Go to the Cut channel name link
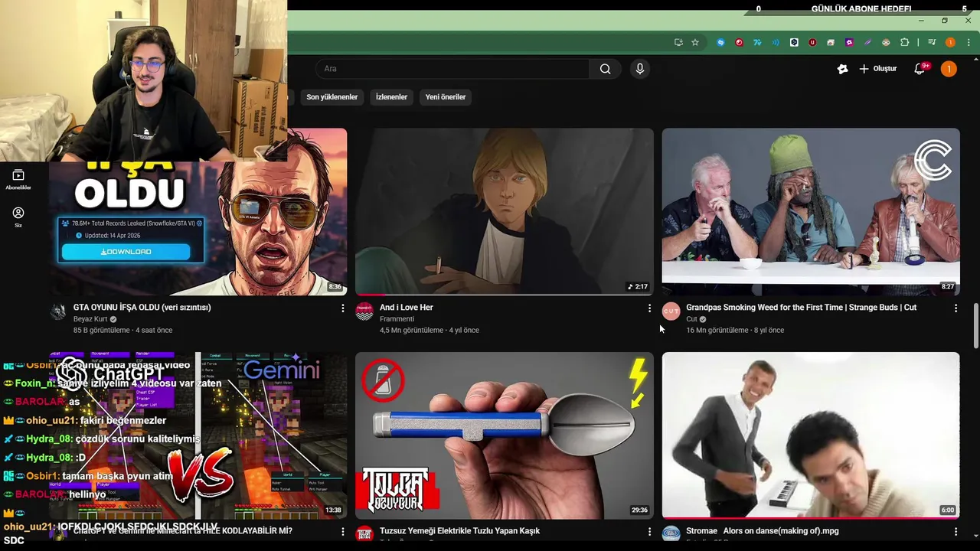980x551 pixels. pyautogui.click(x=691, y=319)
